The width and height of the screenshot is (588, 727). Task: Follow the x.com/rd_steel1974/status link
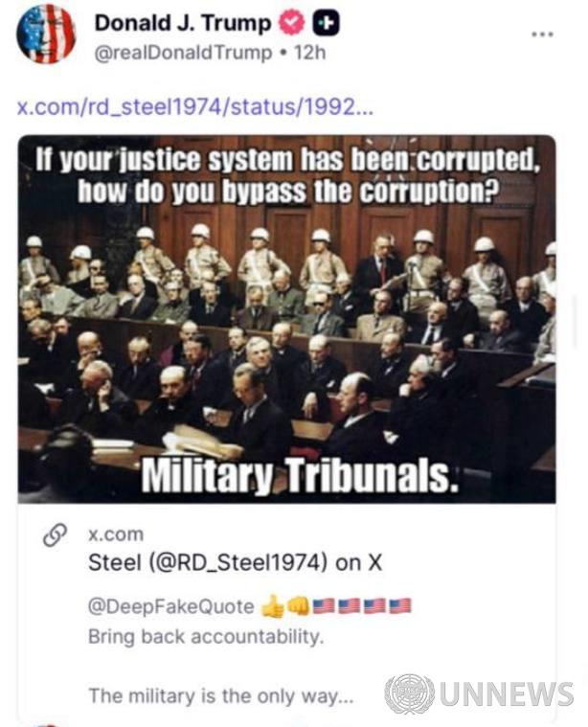pos(194,107)
